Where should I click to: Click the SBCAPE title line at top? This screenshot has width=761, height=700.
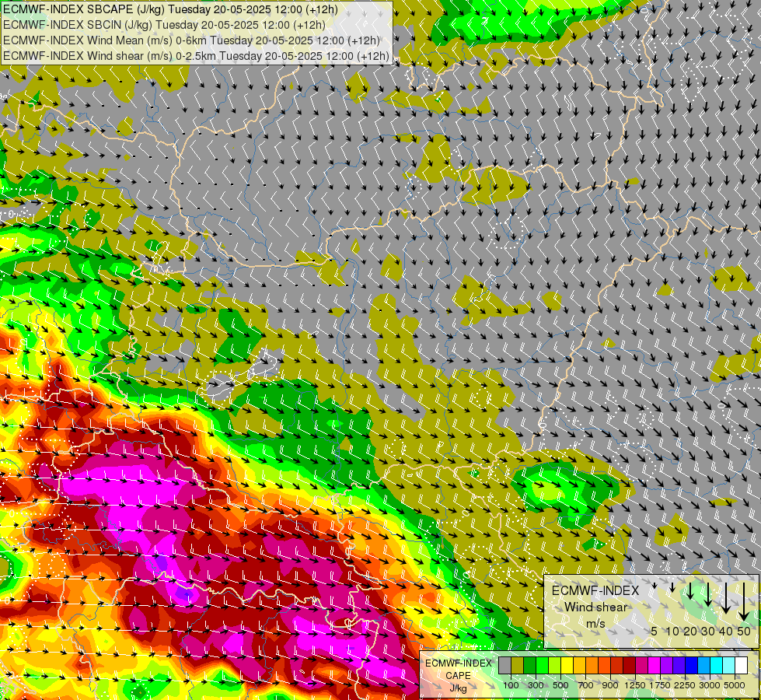(x=170, y=9)
